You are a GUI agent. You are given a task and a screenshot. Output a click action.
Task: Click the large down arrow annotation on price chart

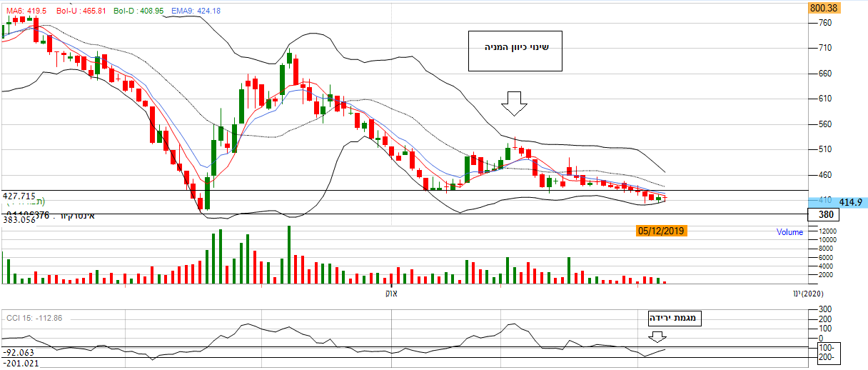click(514, 104)
